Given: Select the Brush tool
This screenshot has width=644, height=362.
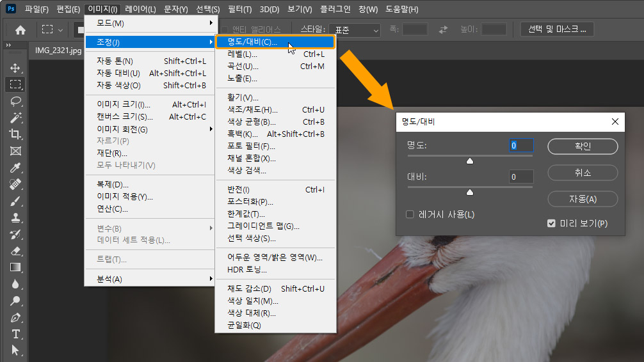Looking at the screenshot, I should tap(15, 201).
